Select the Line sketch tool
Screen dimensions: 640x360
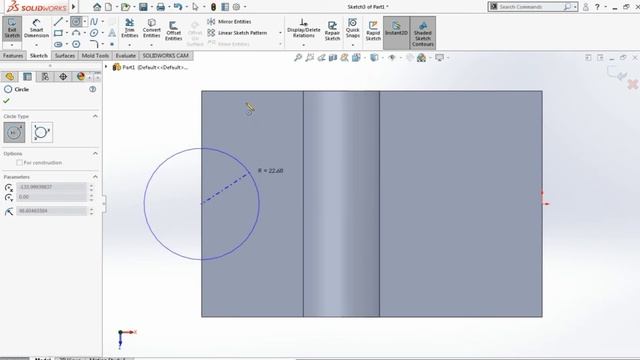pos(58,21)
